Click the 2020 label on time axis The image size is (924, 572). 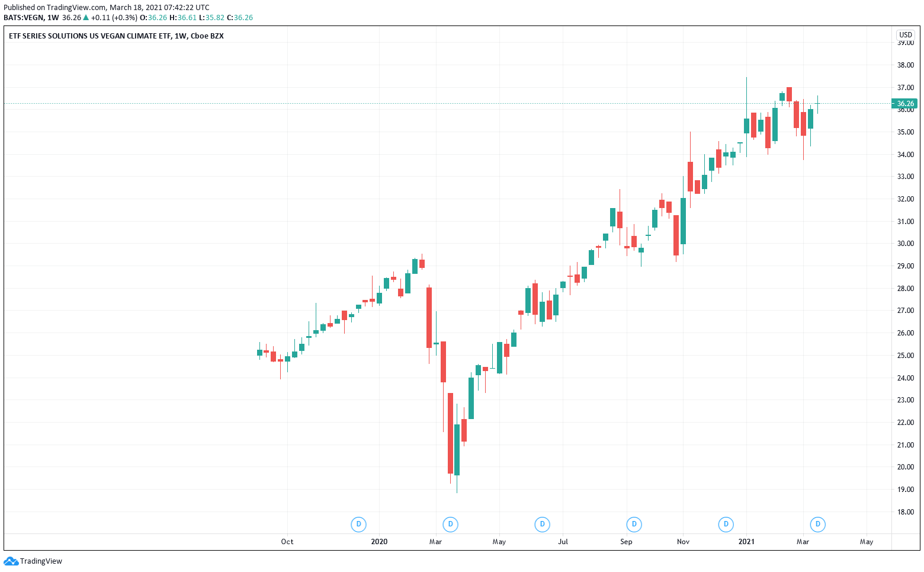[x=379, y=541]
